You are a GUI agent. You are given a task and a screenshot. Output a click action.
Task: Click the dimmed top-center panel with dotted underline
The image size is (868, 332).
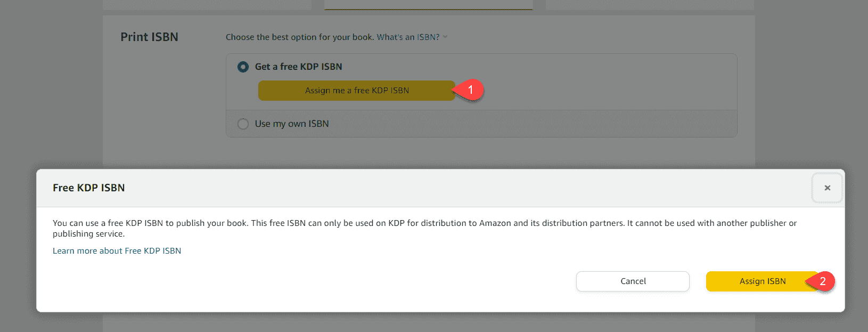tap(429, 5)
